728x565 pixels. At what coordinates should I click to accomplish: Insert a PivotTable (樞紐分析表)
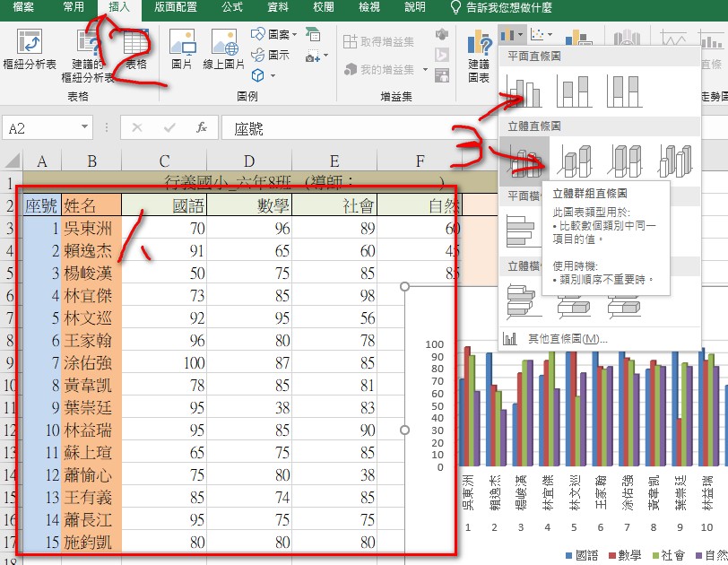click(x=30, y=49)
